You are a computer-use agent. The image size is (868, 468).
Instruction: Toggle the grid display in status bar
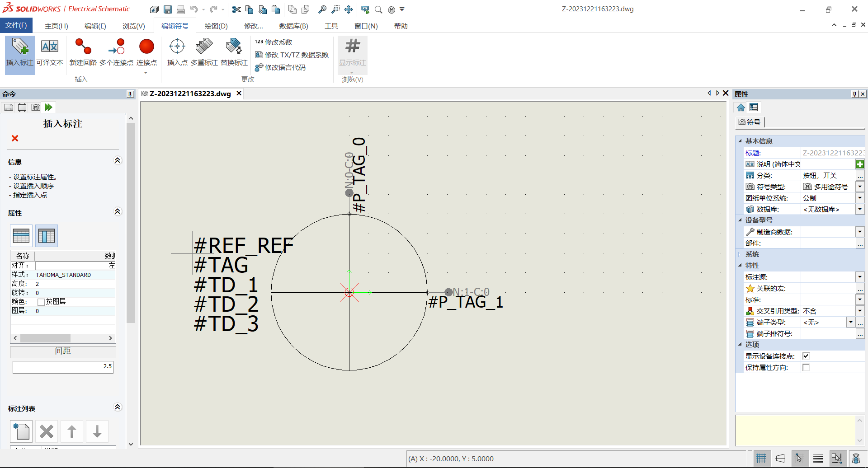tap(761, 459)
